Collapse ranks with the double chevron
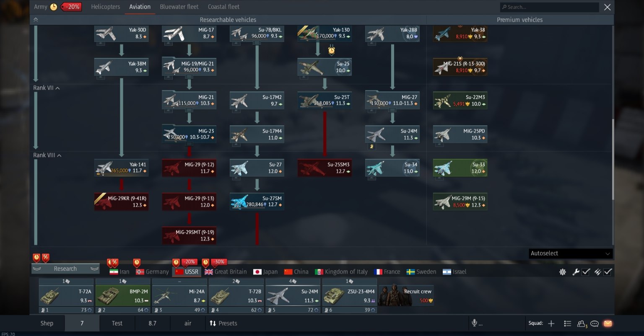Image resolution: width=644 pixels, height=336 pixels. 36,20
